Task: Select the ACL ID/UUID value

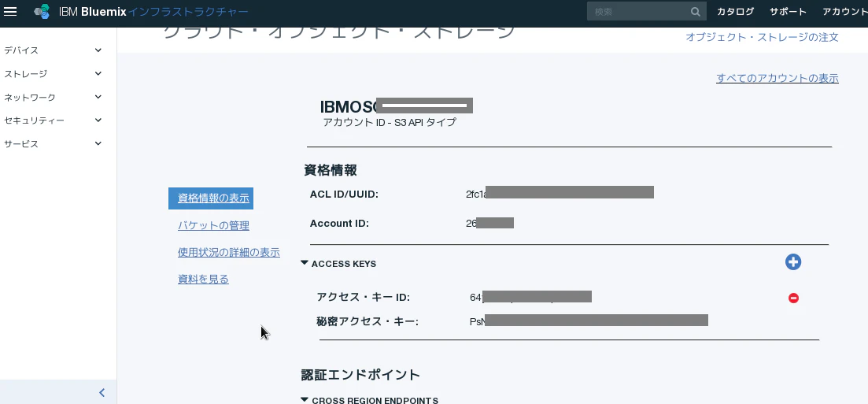Action: 560,194
